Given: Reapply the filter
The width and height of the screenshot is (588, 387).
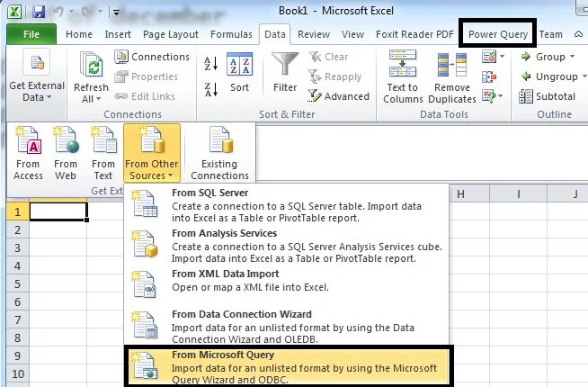Looking at the screenshot, I should click(334, 76).
